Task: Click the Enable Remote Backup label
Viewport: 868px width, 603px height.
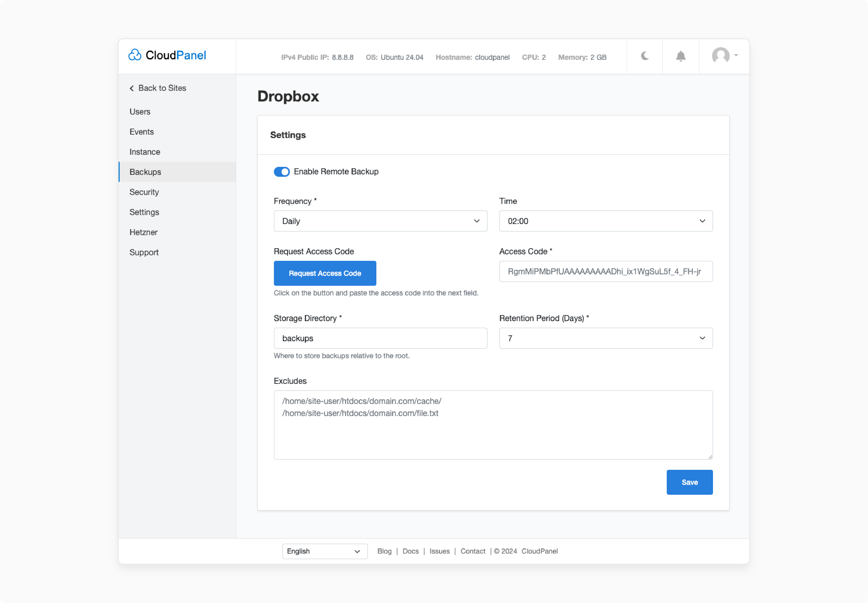Action: [336, 171]
